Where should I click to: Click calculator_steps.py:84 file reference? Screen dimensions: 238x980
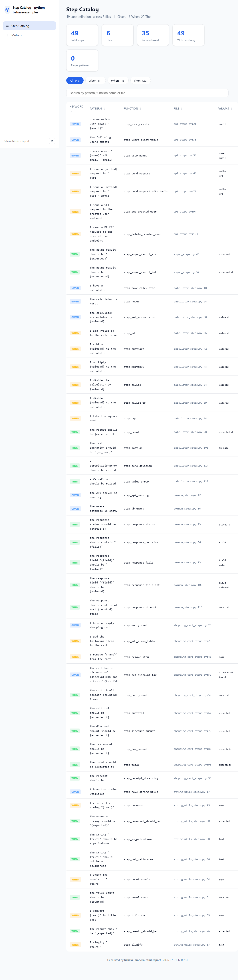pos(190,418)
